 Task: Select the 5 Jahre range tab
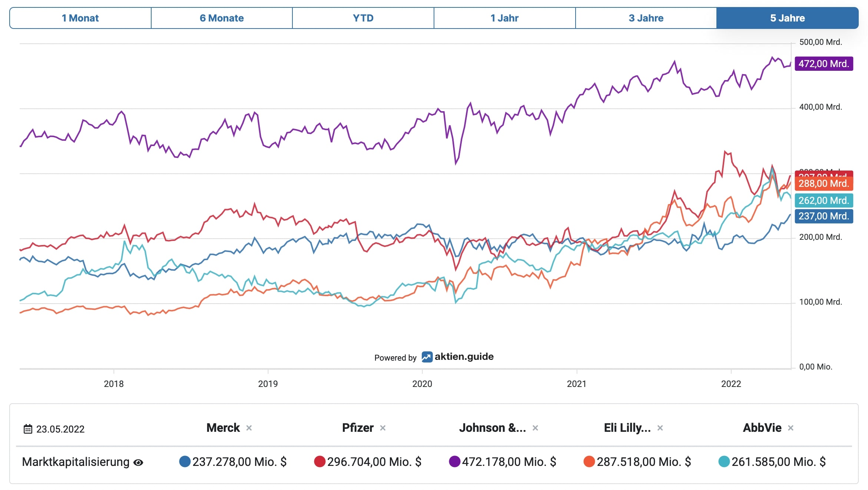(x=788, y=18)
